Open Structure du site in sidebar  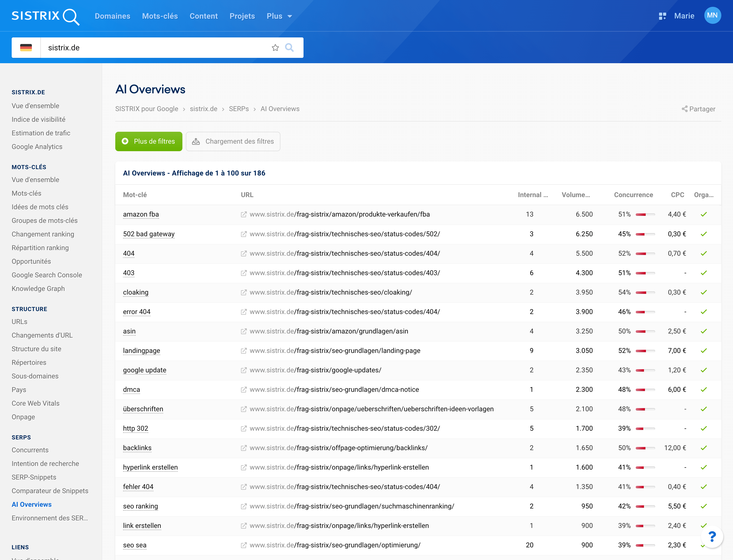pos(37,349)
